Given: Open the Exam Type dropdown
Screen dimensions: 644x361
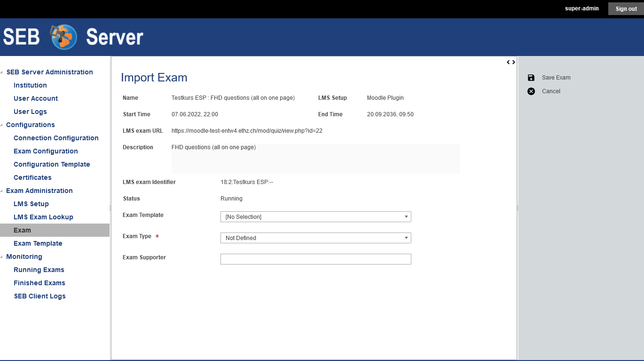Looking at the screenshot, I should pyautogui.click(x=315, y=238).
